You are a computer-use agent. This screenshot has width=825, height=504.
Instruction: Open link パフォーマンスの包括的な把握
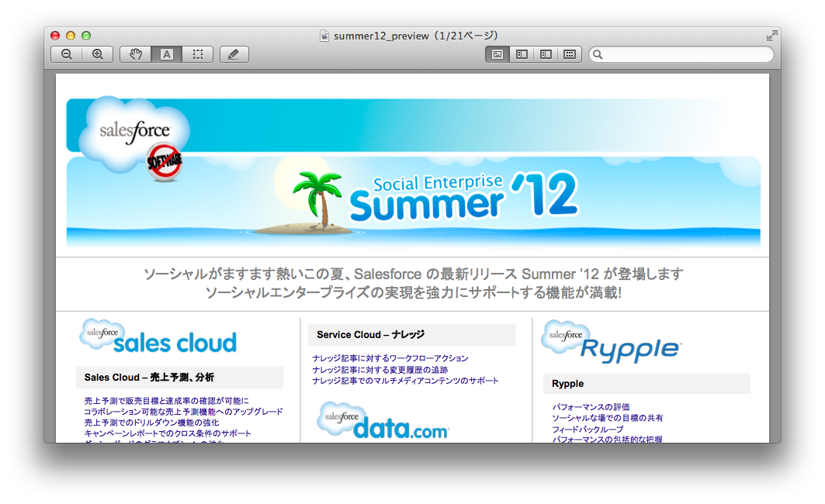pyautogui.click(x=607, y=440)
